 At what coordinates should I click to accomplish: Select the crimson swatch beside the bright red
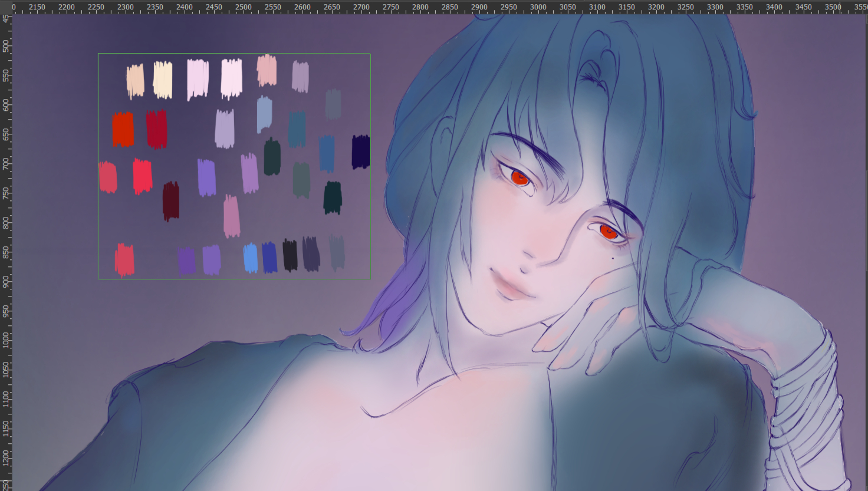(x=157, y=129)
